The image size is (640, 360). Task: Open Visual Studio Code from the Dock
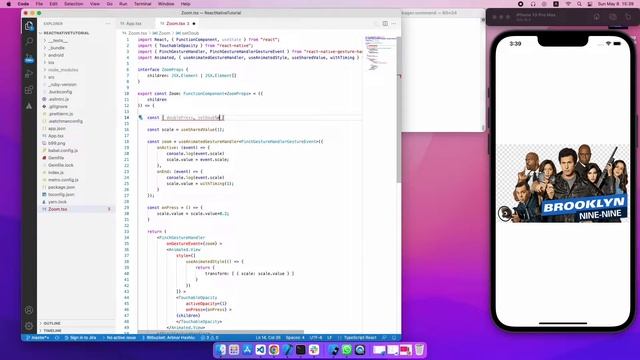(x=260, y=350)
